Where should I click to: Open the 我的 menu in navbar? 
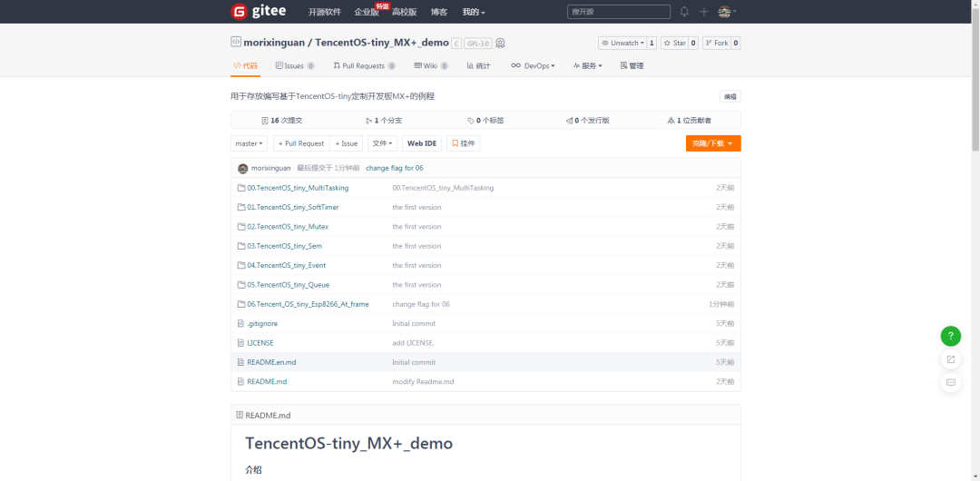click(x=474, y=12)
